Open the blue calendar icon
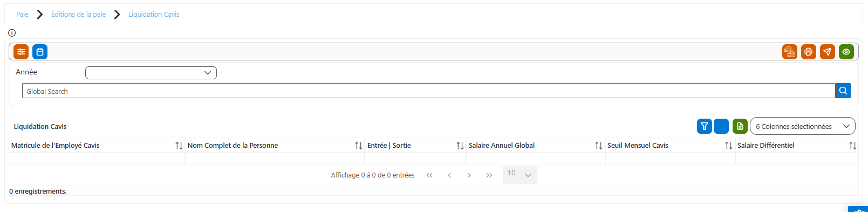The width and height of the screenshot is (868, 212). 40,52
